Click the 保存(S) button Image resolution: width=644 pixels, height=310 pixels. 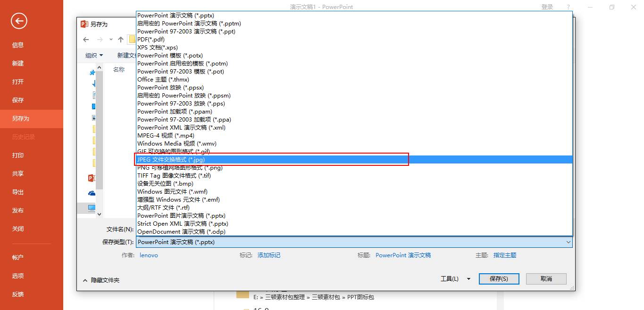pyautogui.click(x=498, y=278)
